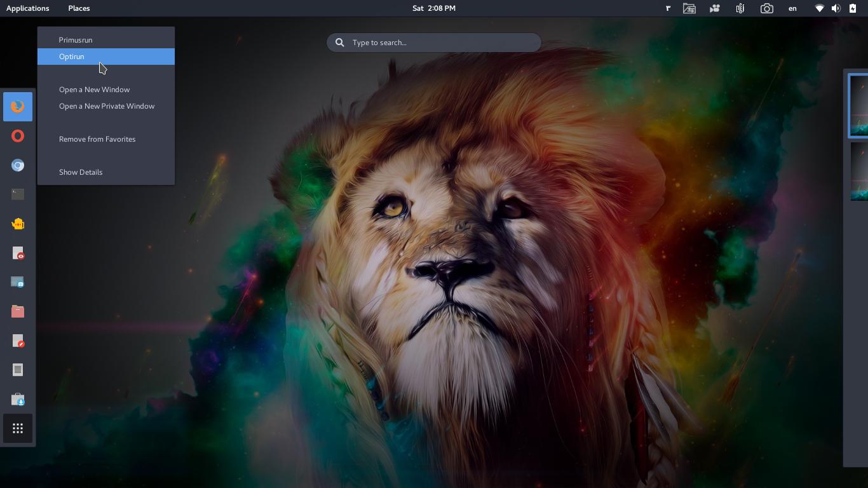
Task: Click the video camera recorder indicator
Action: pyautogui.click(x=715, y=8)
